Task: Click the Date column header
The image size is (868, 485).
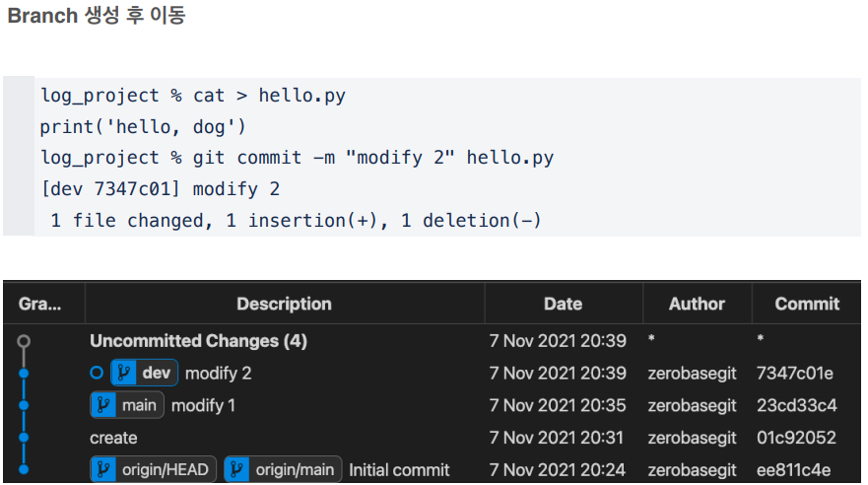Action: click(x=563, y=304)
